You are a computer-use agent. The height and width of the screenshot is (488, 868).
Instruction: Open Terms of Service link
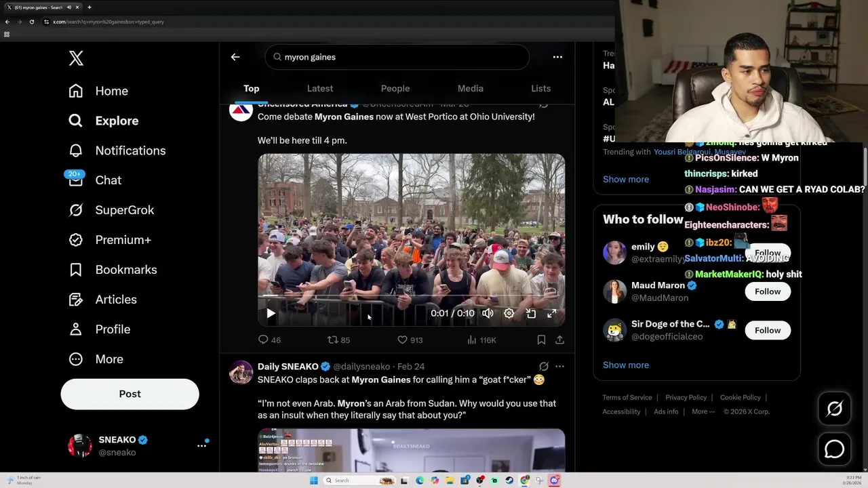pyautogui.click(x=627, y=397)
